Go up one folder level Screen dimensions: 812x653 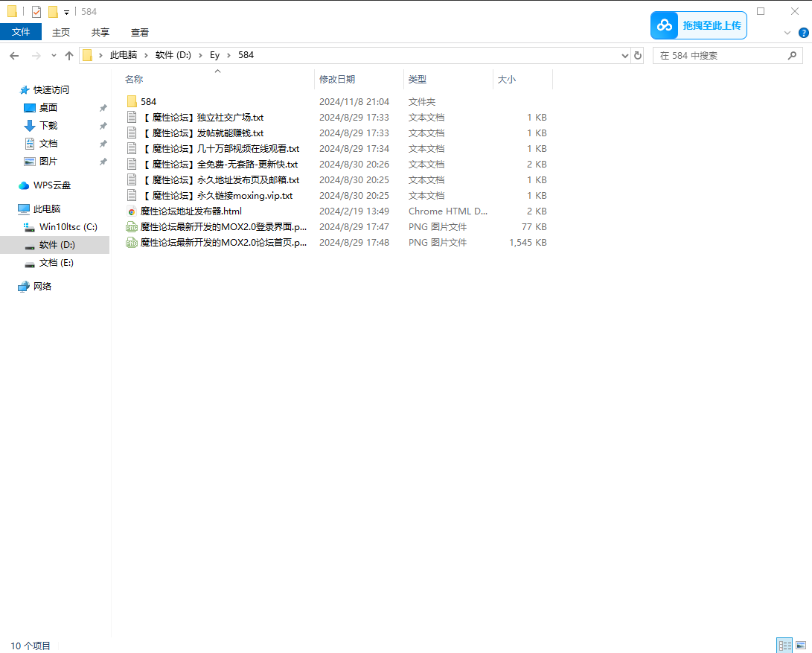pos(69,55)
